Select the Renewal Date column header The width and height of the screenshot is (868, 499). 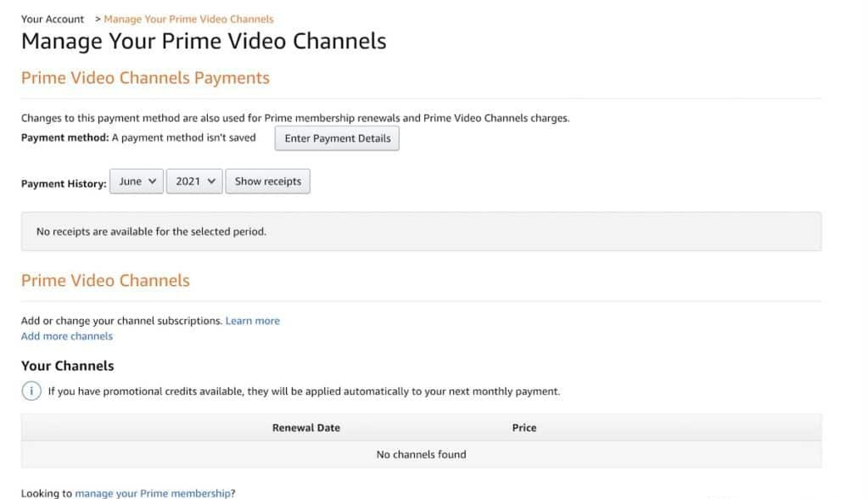(x=305, y=428)
